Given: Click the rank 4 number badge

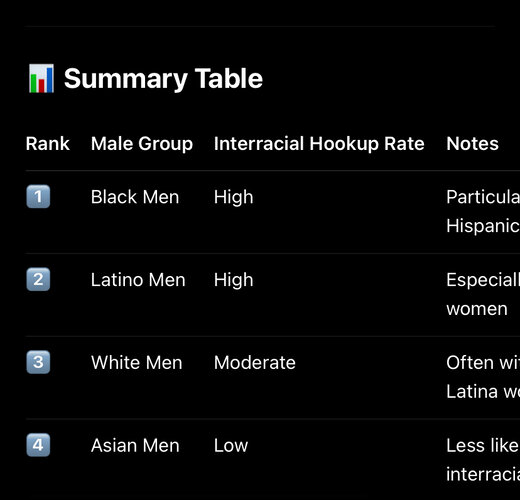Looking at the screenshot, I should (x=38, y=445).
